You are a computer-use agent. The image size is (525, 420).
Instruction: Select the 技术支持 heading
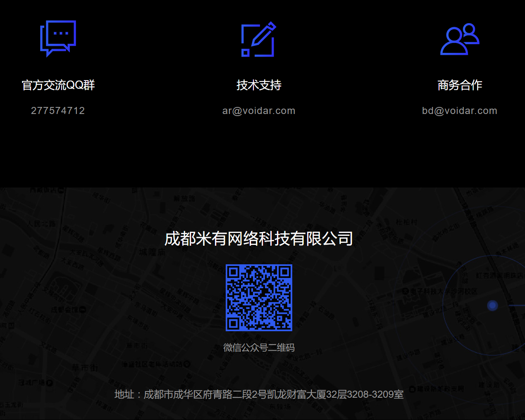259,85
